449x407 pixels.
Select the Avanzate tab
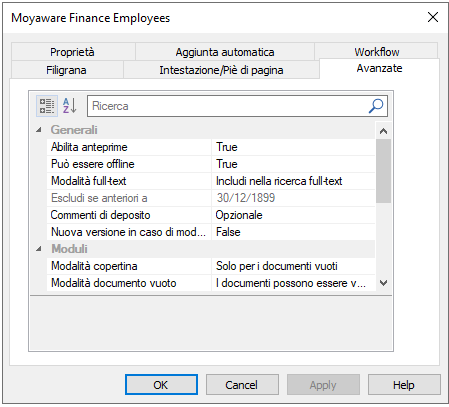click(x=379, y=68)
